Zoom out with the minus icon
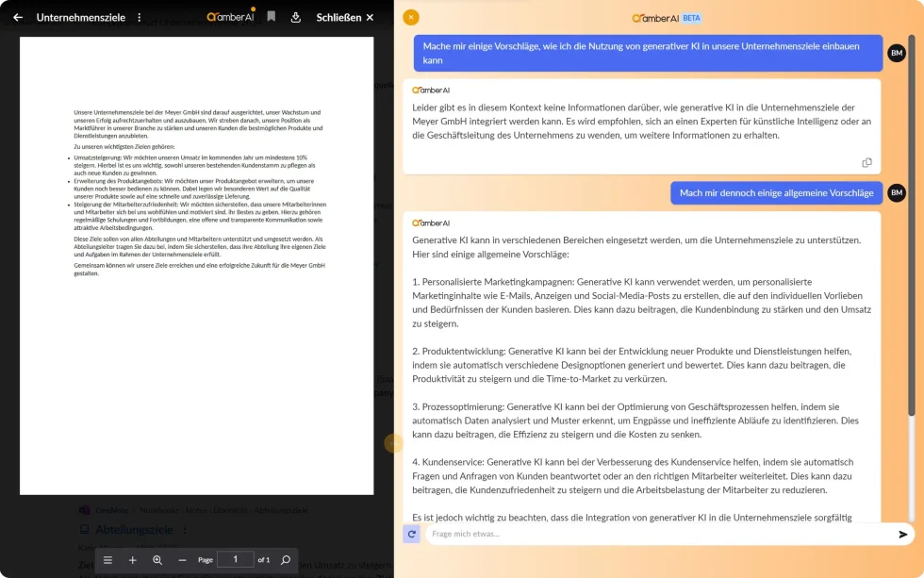 (182, 560)
